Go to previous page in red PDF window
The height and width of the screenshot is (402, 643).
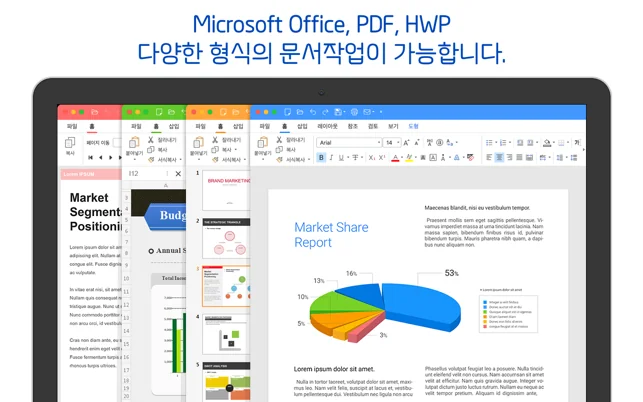(x=100, y=158)
